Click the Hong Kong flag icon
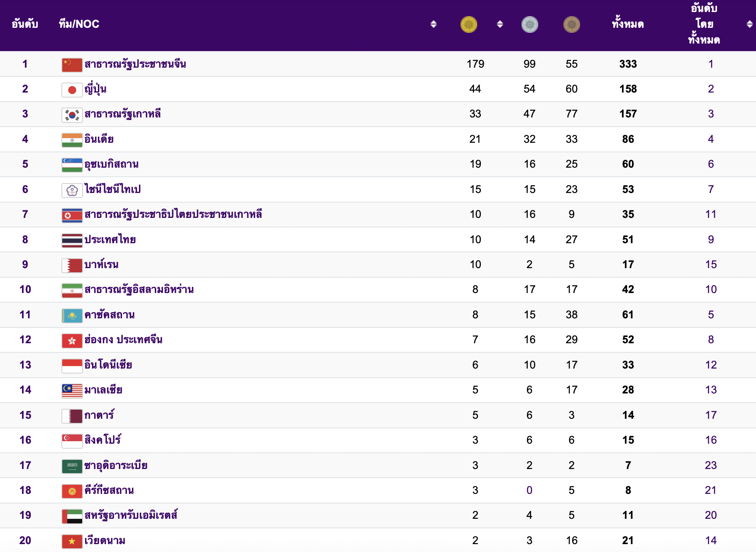 (x=72, y=340)
